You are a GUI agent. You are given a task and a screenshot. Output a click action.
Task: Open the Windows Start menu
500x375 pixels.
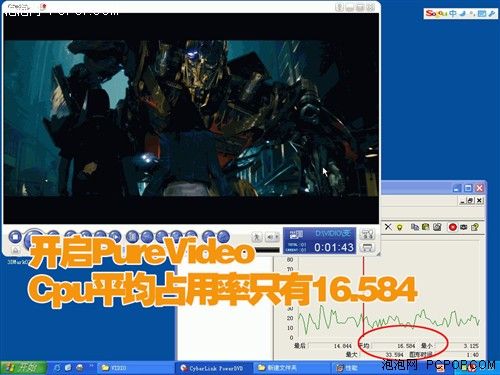point(23,368)
